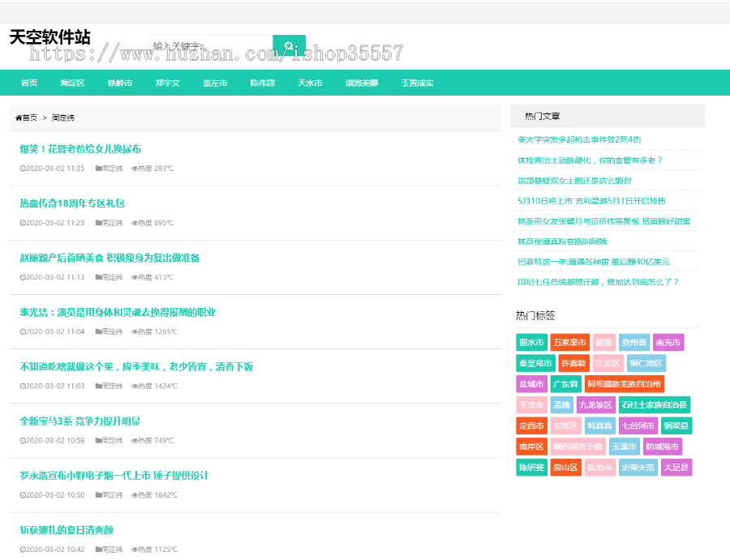Click clock icon next to 2020-03-02 11:13

tap(23, 277)
